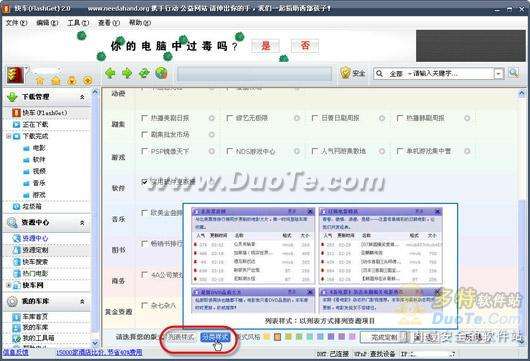Collapse the 资源中心 panel
This screenshot has width=530, height=361.
(82, 223)
